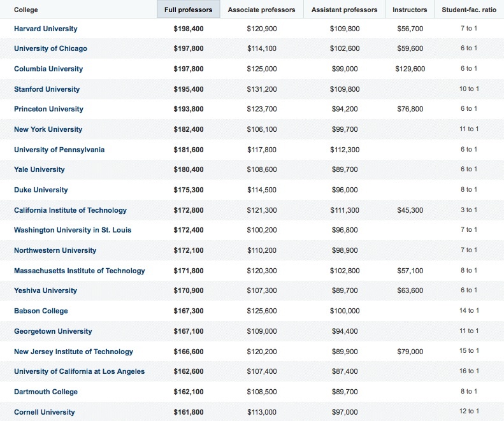Click the Student-fac. ratio column header
The image size is (504, 421).
pos(469,10)
